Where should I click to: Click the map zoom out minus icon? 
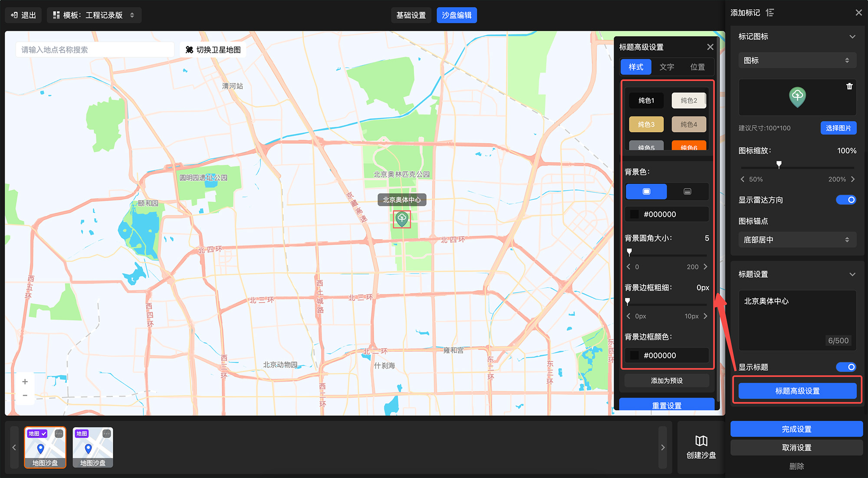25,396
